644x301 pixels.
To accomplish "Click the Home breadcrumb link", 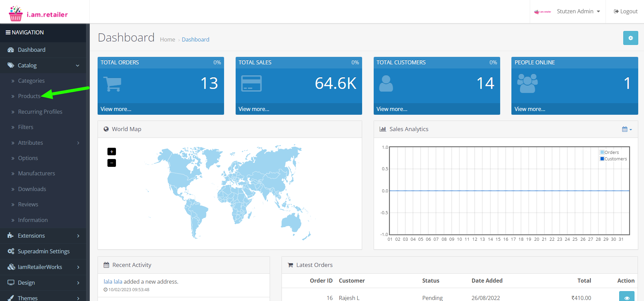I will (168, 39).
